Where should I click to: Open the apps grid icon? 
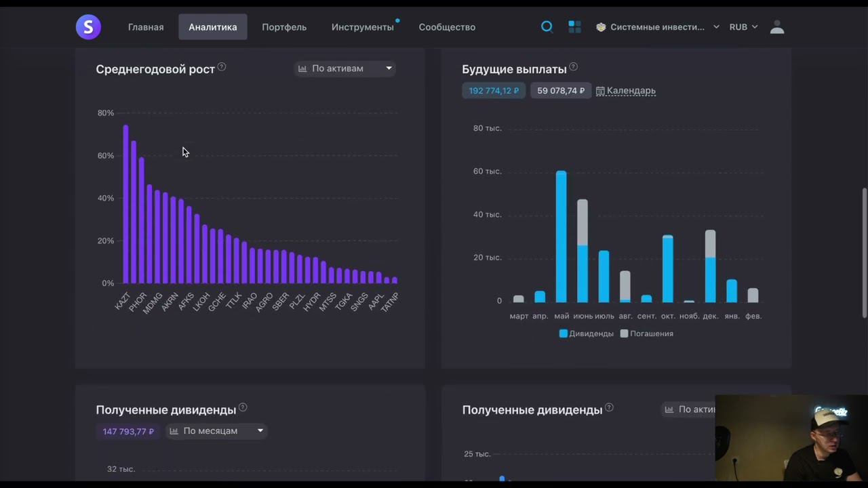pos(574,27)
